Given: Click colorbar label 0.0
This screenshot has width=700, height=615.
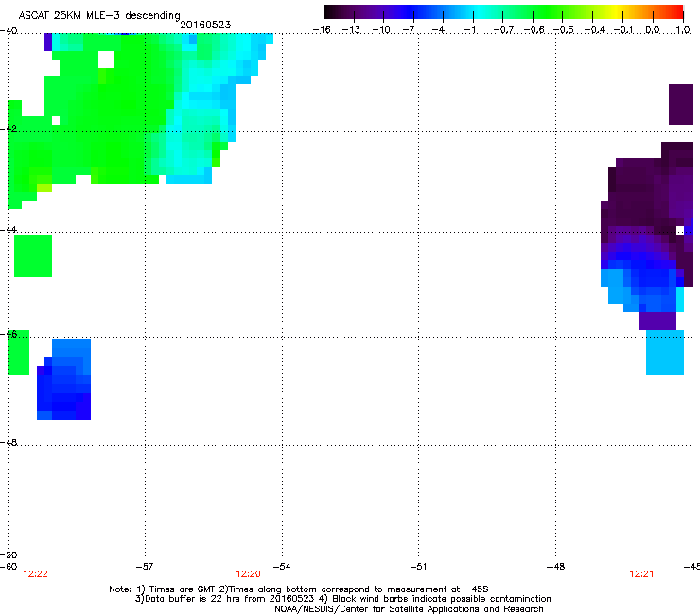Looking at the screenshot, I should 653,30.
